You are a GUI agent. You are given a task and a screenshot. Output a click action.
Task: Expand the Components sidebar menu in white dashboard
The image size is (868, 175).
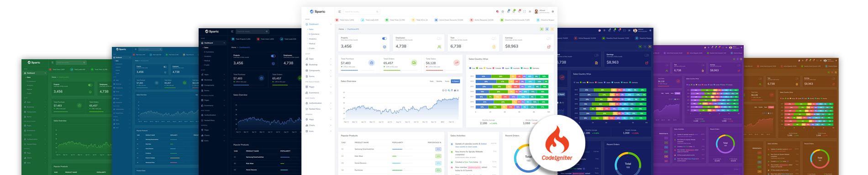tap(318, 71)
